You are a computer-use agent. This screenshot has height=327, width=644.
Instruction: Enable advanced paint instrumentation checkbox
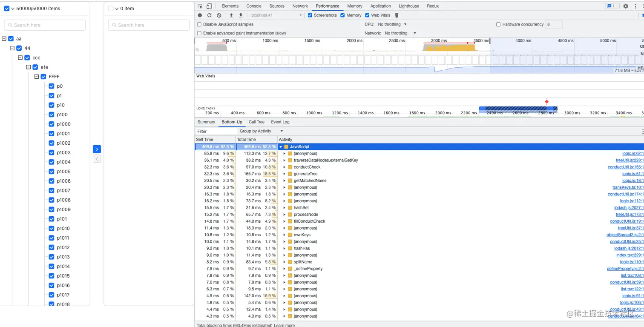tap(199, 33)
